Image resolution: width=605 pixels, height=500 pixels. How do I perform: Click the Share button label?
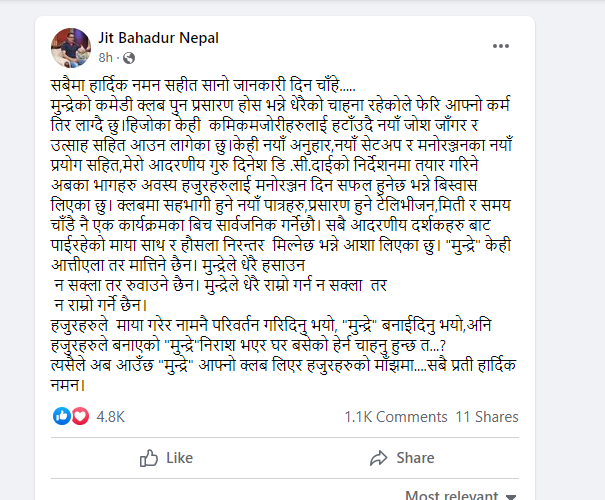pos(415,458)
